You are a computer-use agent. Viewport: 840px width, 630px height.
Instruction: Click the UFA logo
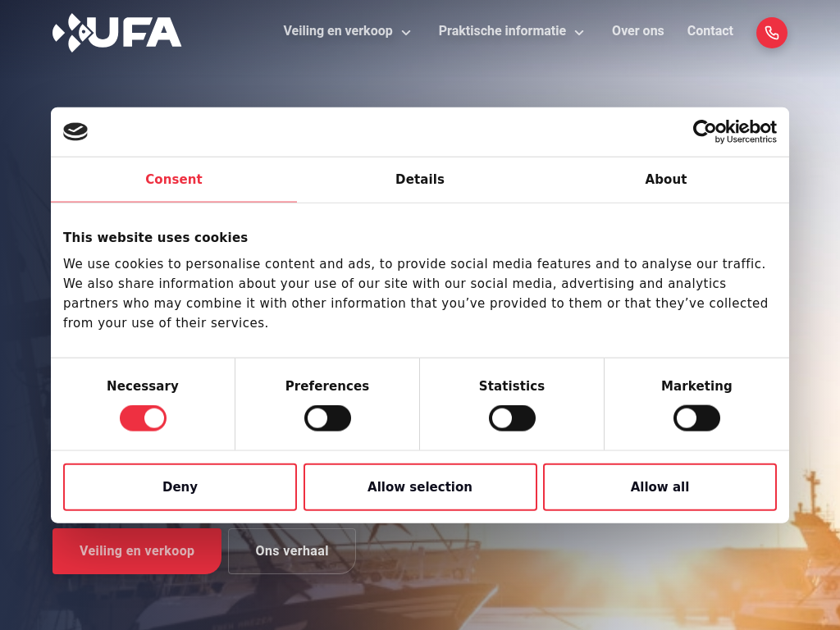[x=117, y=33]
